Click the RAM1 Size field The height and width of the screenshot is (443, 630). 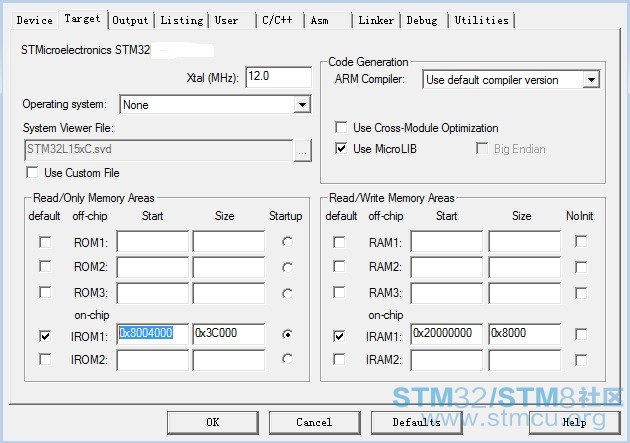click(x=524, y=241)
